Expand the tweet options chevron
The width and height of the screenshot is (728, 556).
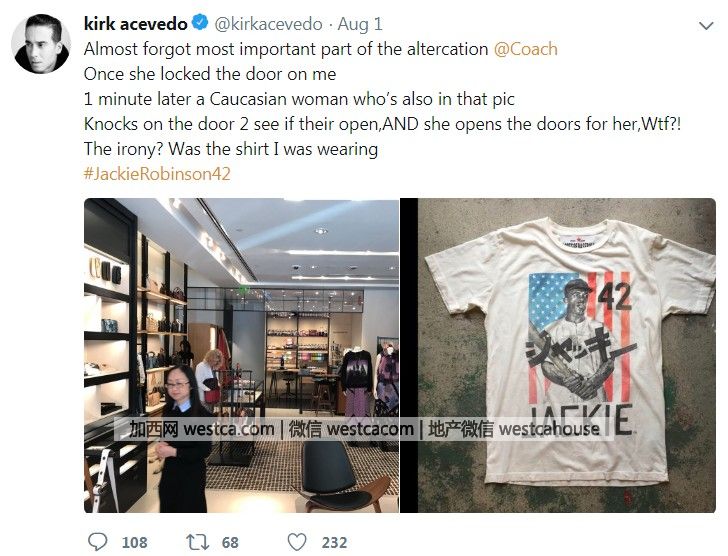(x=706, y=26)
